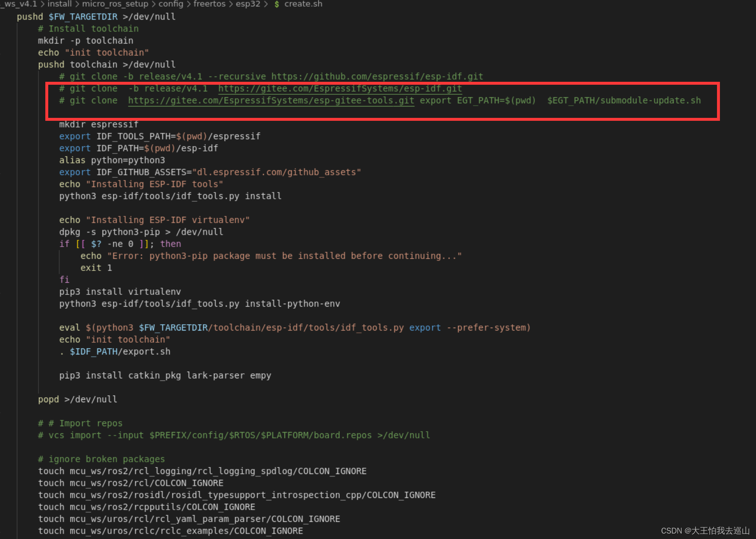
Task: Click the ignore broken packages comment
Action: point(102,459)
